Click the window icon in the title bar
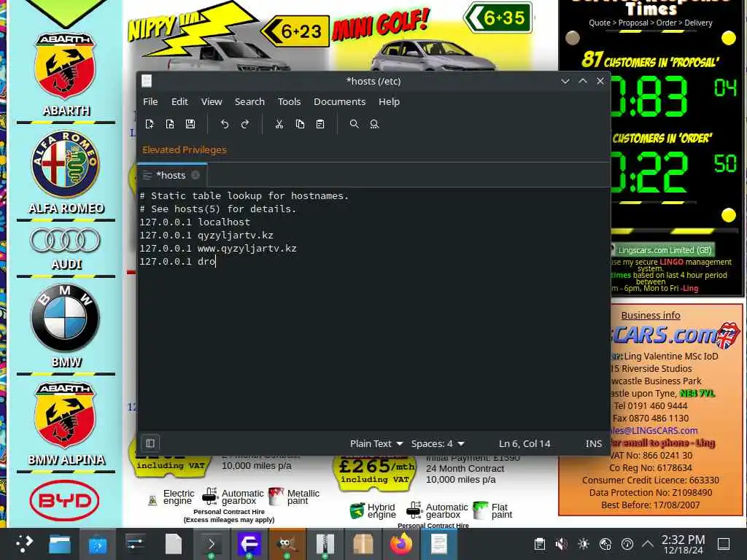The height and width of the screenshot is (560, 747). click(147, 81)
